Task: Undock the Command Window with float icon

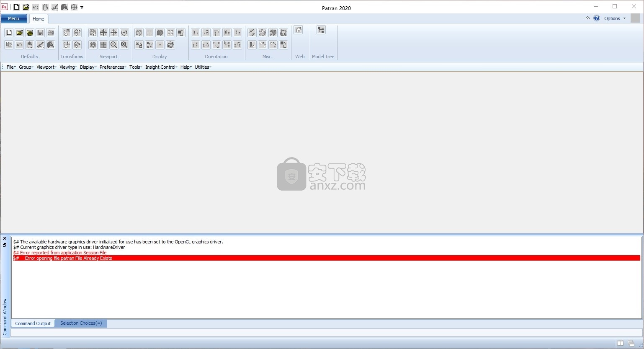Action: pos(5,245)
